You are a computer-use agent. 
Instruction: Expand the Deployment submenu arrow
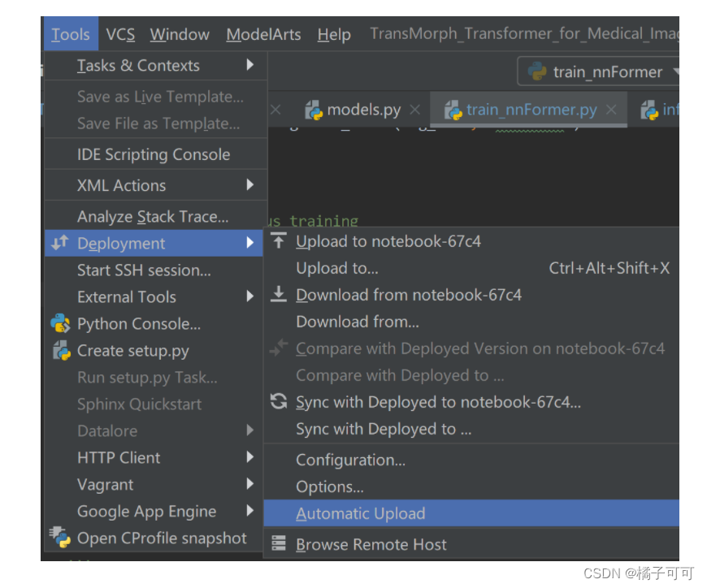pyautogui.click(x=249, y=243)
